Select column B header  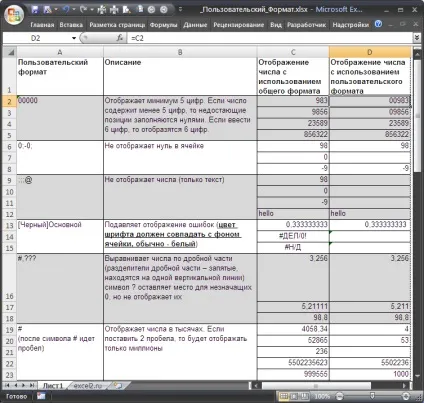click(180, 52)
